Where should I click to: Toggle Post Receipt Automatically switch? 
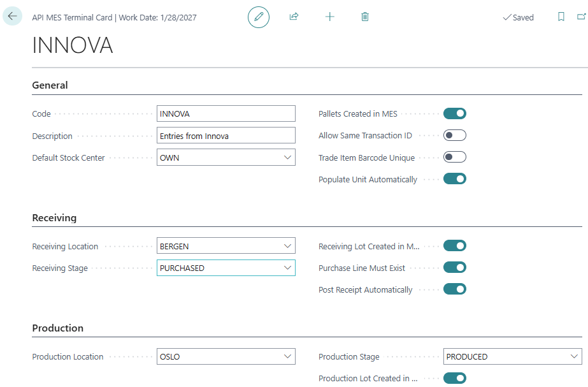point(454,289)
